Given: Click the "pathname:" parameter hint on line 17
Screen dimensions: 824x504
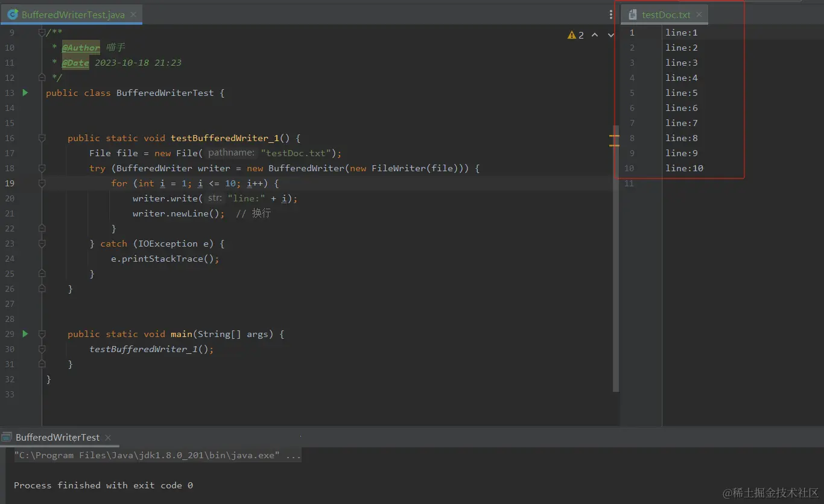Looking at the screenshot, I should coord(231,153).
